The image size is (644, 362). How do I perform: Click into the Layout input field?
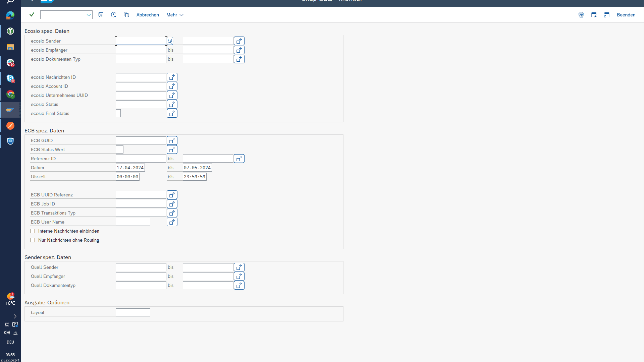(x=133, y=312)
